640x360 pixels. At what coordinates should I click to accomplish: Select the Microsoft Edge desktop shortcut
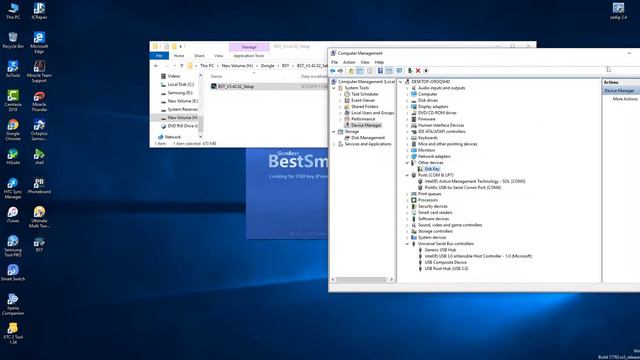(39, 43)
